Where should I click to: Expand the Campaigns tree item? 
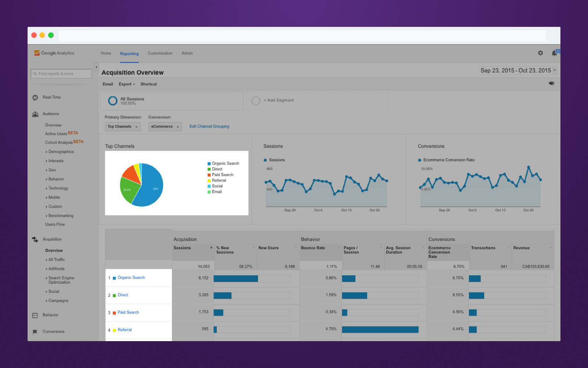click(x=57, y=301)
